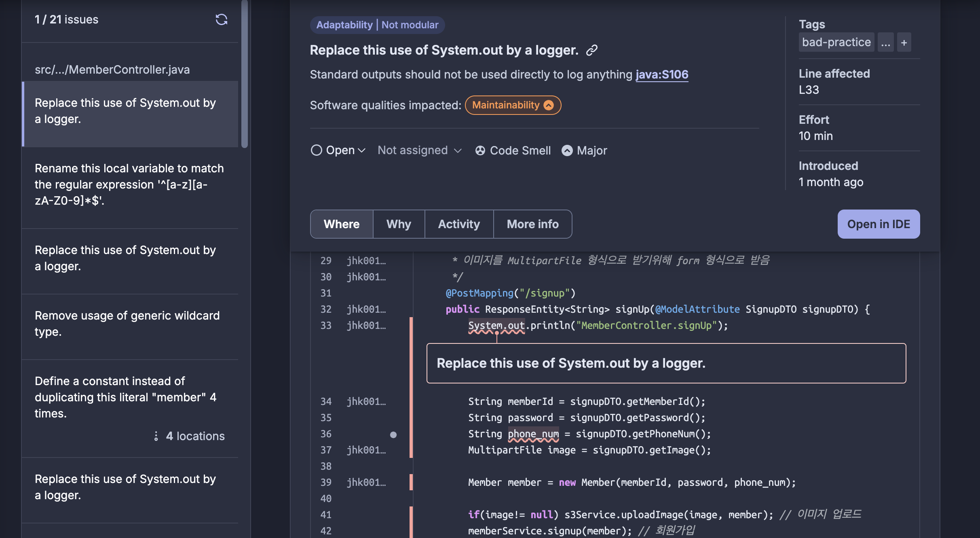
Task: Expand the Not assigned assignee dropdown
Action: point(419,150)
